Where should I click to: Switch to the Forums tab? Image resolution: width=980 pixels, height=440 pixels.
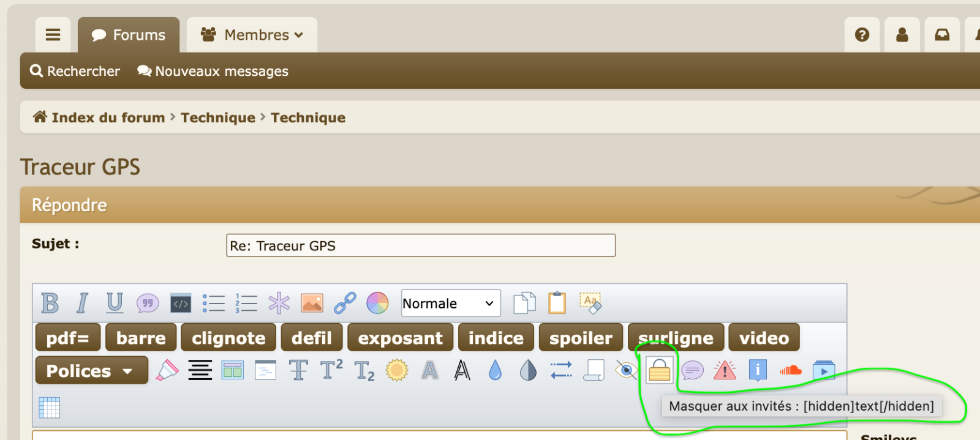129,35
